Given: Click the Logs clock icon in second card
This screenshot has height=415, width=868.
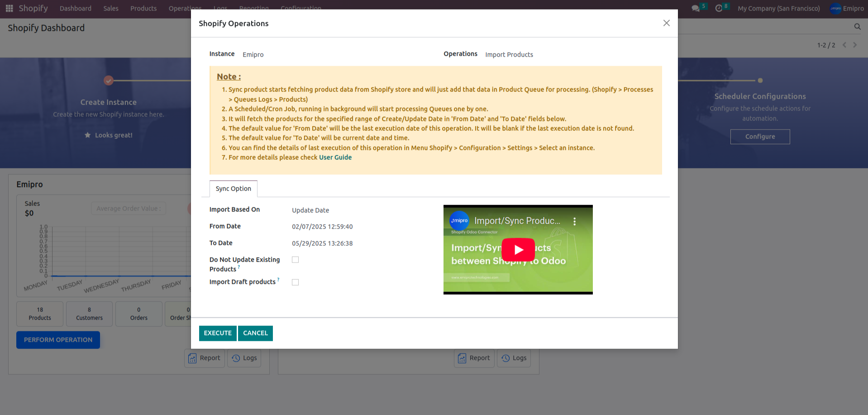Looking at the screenshot, I should pos(506,358).
